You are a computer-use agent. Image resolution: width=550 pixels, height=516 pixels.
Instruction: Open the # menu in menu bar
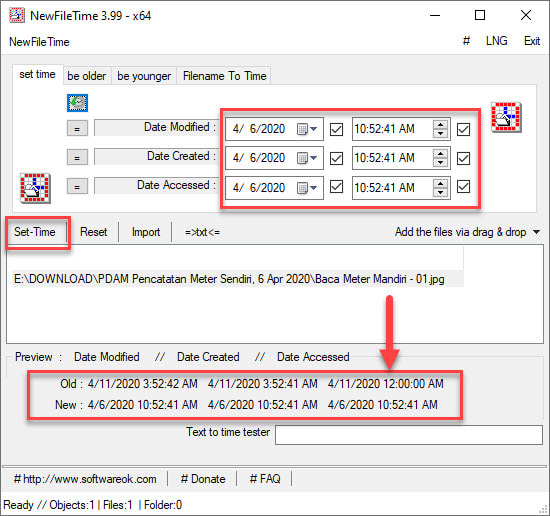click(x=466, y=41)
